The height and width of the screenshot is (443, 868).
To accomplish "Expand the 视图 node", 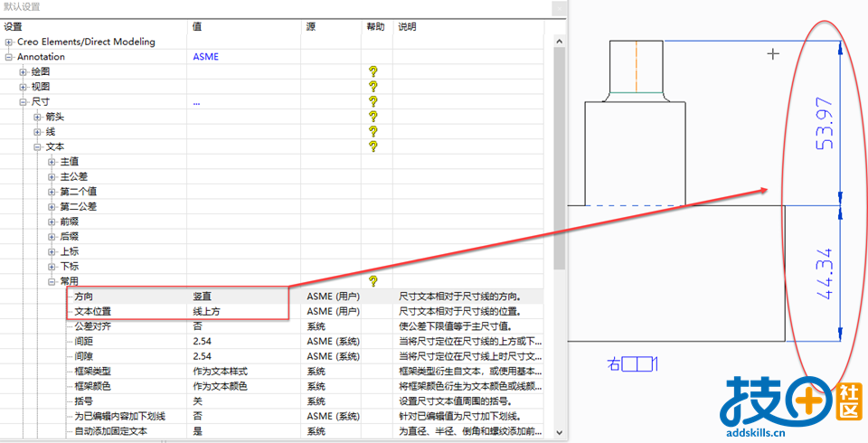I will [24, 87].
